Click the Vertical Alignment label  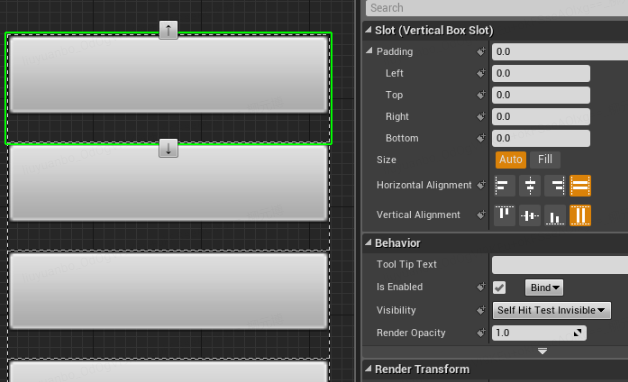(x=418, y=215)
